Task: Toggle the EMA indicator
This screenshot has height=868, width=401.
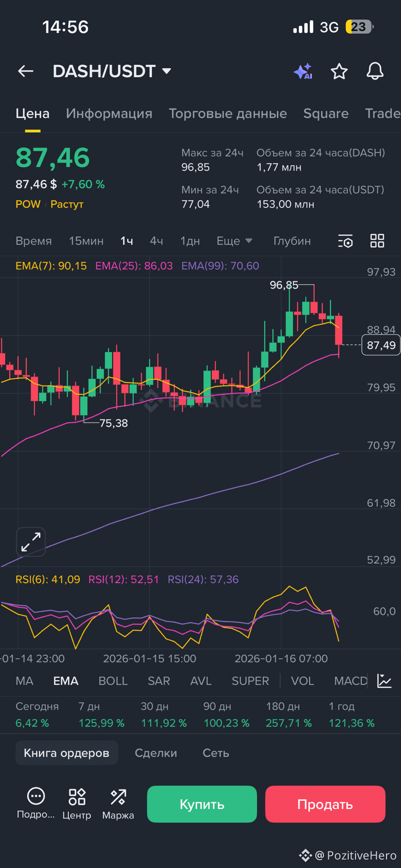Action: coord(66,681)
